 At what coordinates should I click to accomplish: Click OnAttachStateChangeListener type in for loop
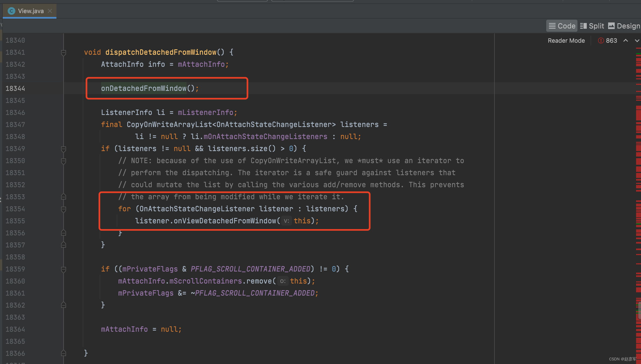[197, 209]
